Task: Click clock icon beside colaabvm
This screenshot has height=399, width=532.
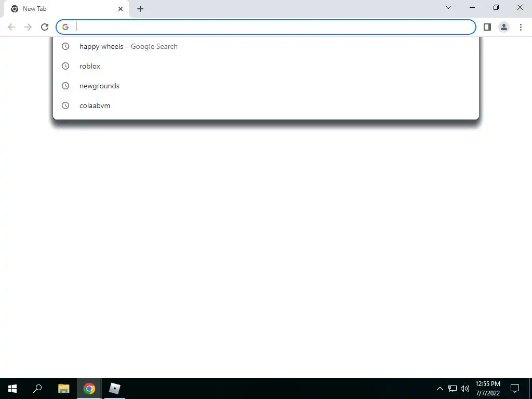Action: click(65, 105)
